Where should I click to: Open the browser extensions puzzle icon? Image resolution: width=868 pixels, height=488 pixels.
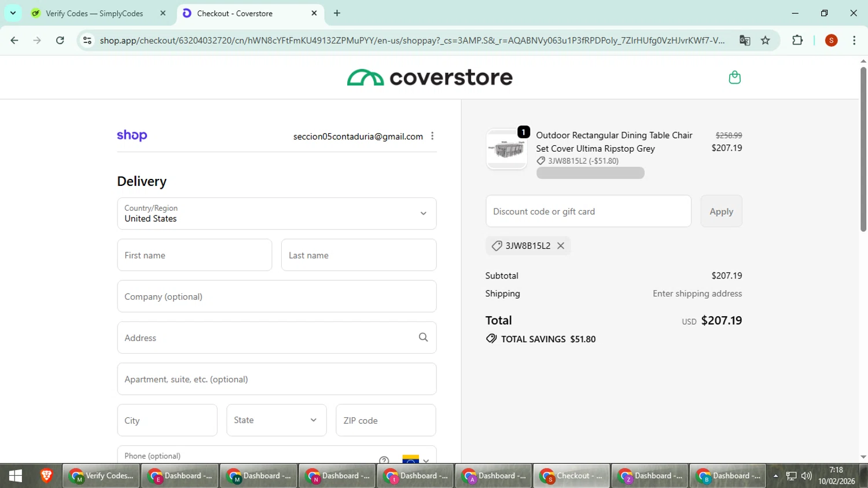tap(797, 41)
